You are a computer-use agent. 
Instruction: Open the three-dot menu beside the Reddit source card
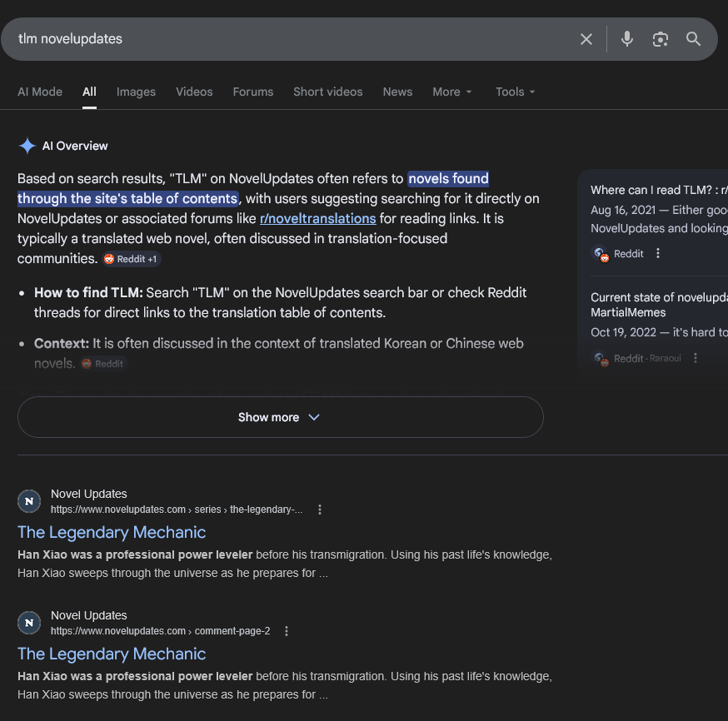658,253
